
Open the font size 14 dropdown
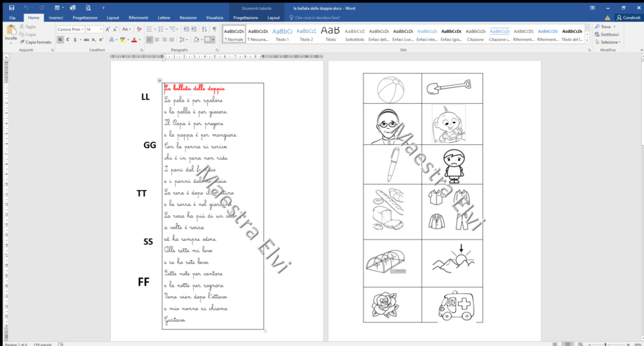pos(94,29)
